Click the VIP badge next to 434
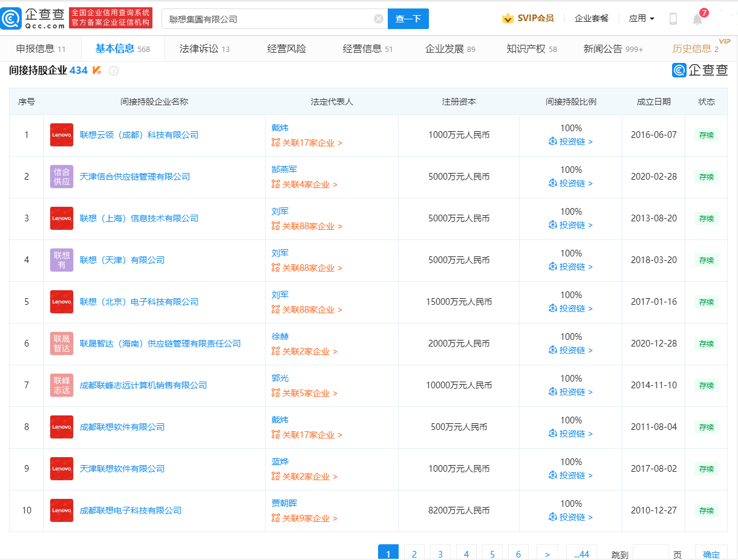738x560 pixels. 97,71
